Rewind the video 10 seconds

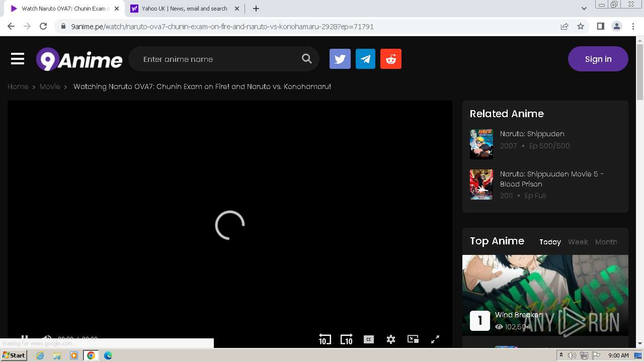(x=325, y=339)
